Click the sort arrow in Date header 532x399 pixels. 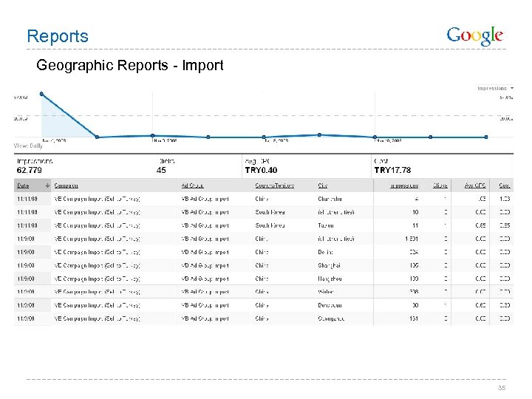click(x=47, y=185)
